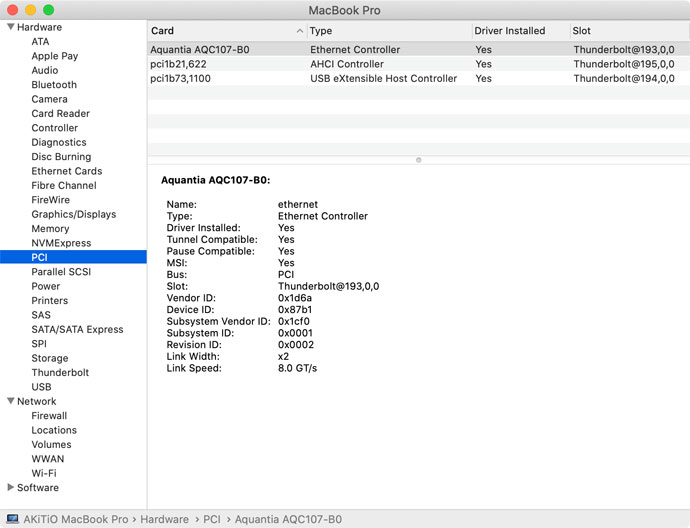Collapse the Network section disclosure triangle

tap(10, 402)
